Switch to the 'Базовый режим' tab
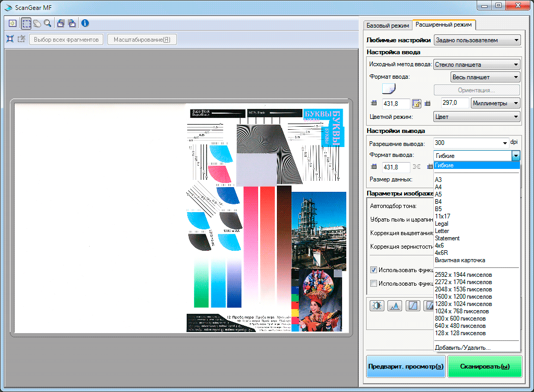 coord(387,25)
